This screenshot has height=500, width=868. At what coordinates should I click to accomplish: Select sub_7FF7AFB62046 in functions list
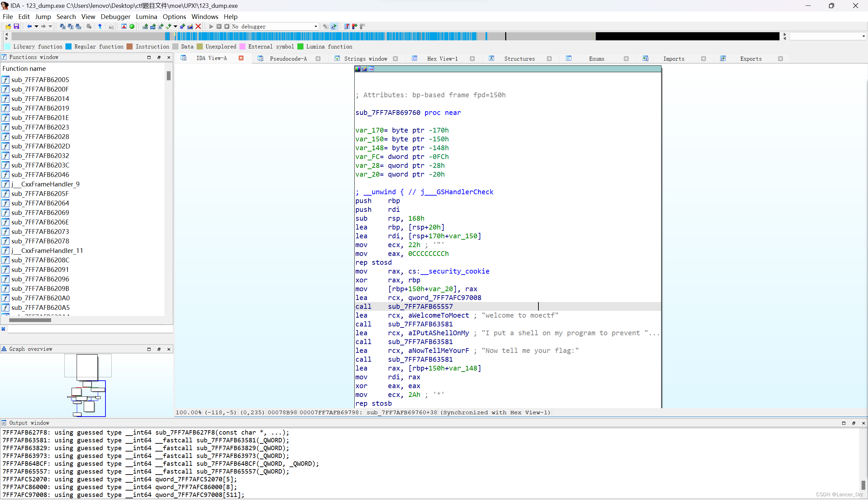(x=40, y=175)
